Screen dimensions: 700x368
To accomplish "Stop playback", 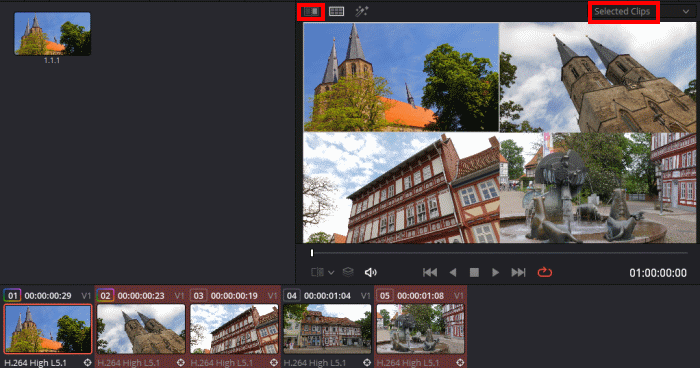I will coord(474,272).
